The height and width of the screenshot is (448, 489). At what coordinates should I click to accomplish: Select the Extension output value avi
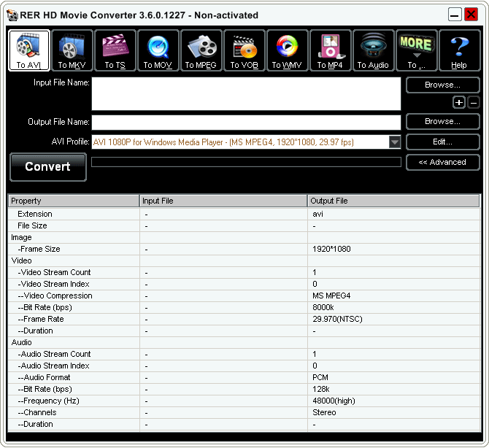pyautogui.click(x=317, y=215)
